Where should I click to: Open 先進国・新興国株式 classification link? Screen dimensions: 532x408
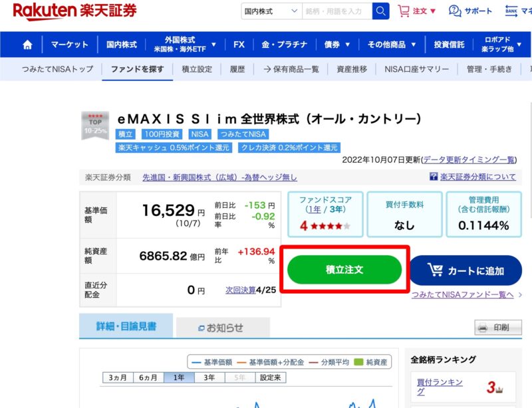pos(219,177)
